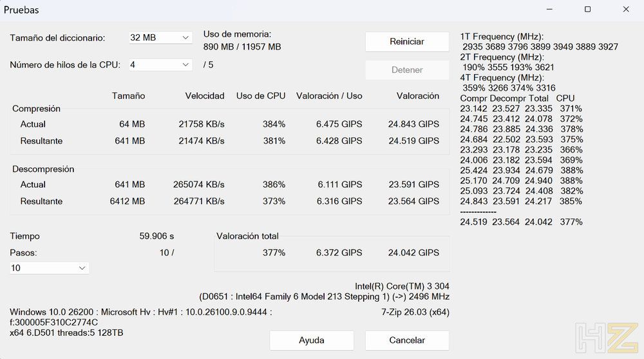Click the Valoración / Uso column header
Viewport: 644px width, 359px height.
329,96
